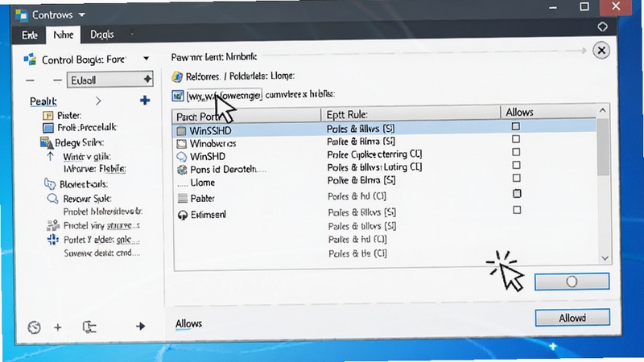Select Prolbel blehersitlevob item
This screenshot has width=644, height=362.
[x=103, y=212]
